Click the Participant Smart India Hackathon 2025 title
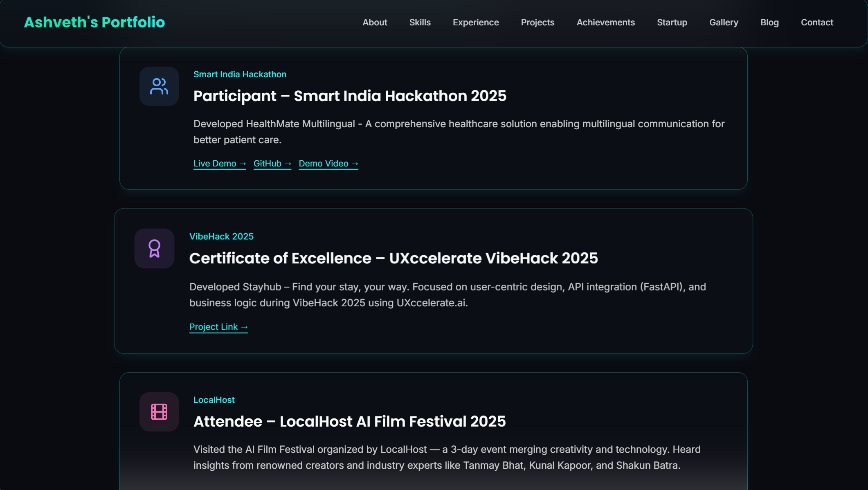This screenshot has width=868, height=490. click(350, 96)
